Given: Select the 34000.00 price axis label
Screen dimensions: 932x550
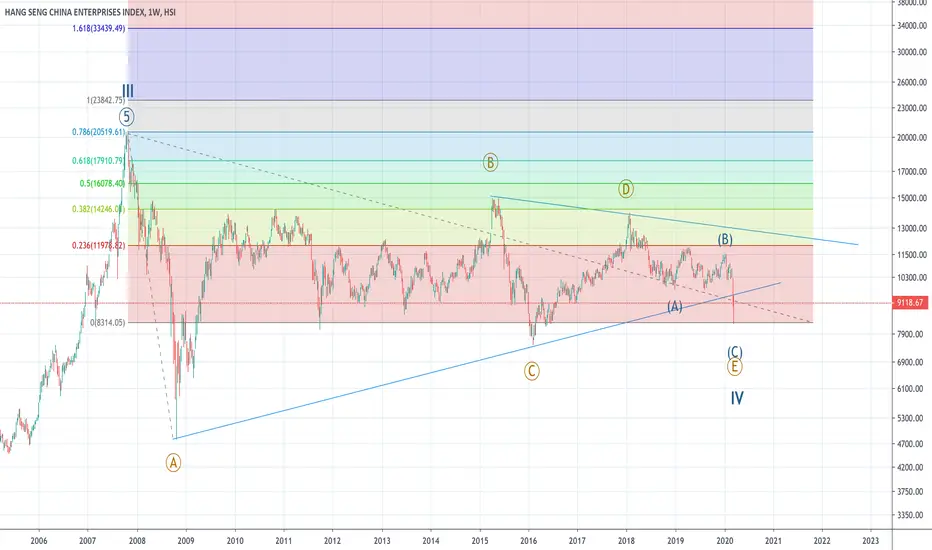Looking at the screenshot, I should tap(912, 26).
